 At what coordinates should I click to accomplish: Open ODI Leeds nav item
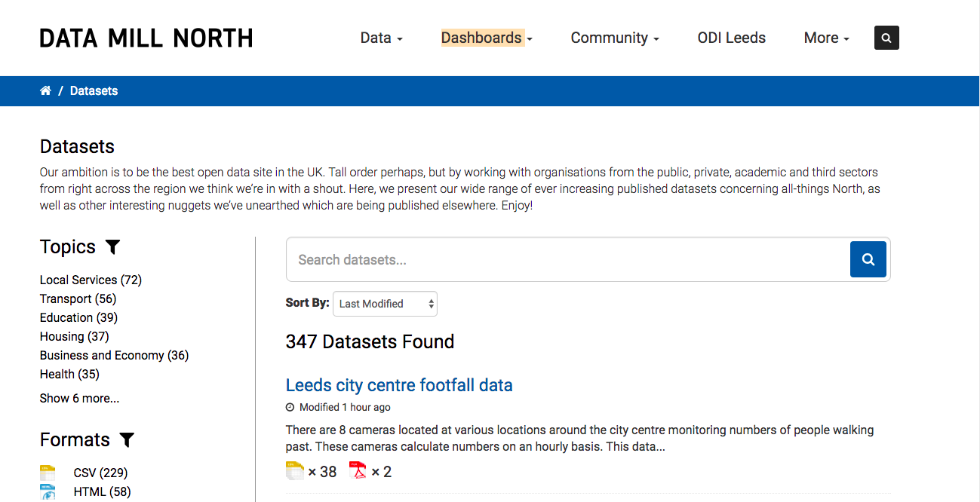click(x=732, y=38)
